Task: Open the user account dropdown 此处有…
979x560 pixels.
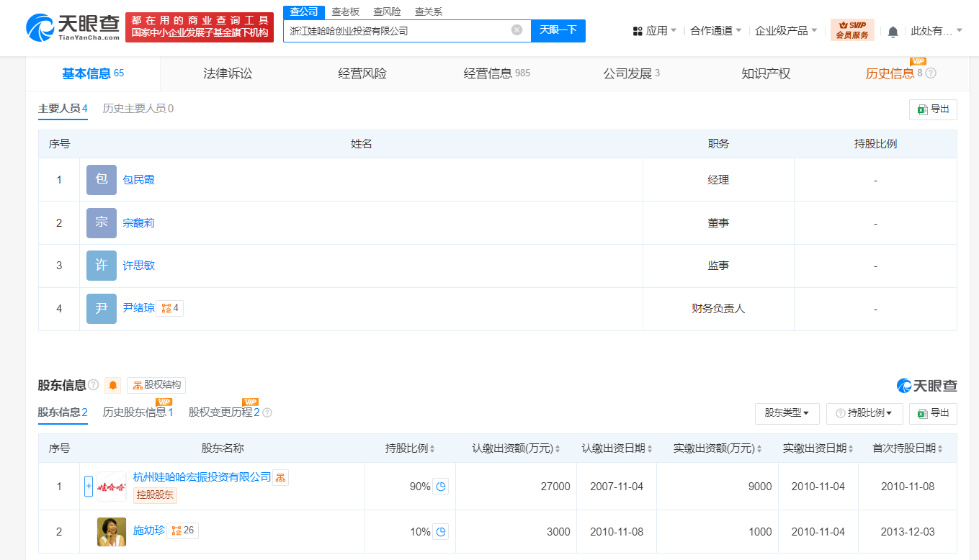Action: coord(936,31)
